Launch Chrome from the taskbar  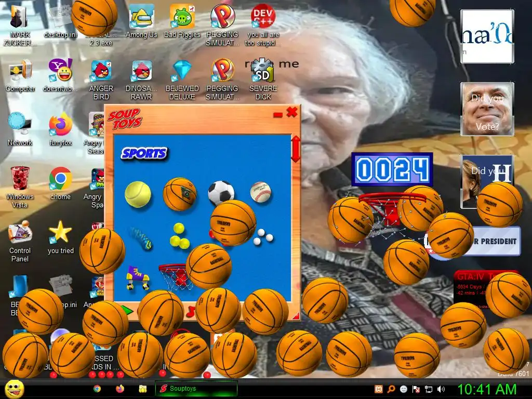click(97, 389)
